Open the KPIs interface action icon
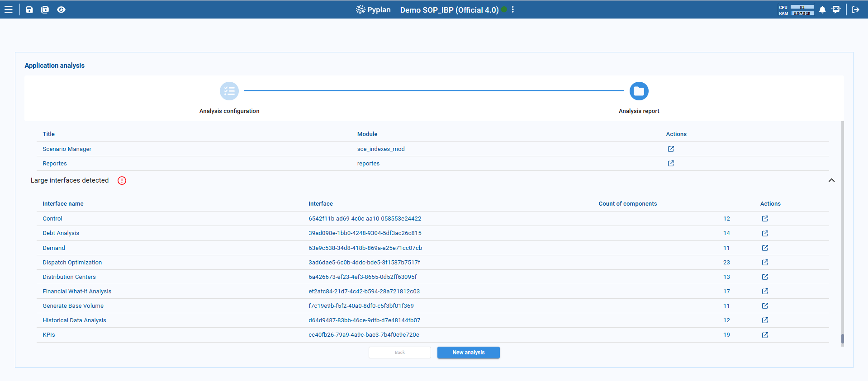 (x=765, y=335)
